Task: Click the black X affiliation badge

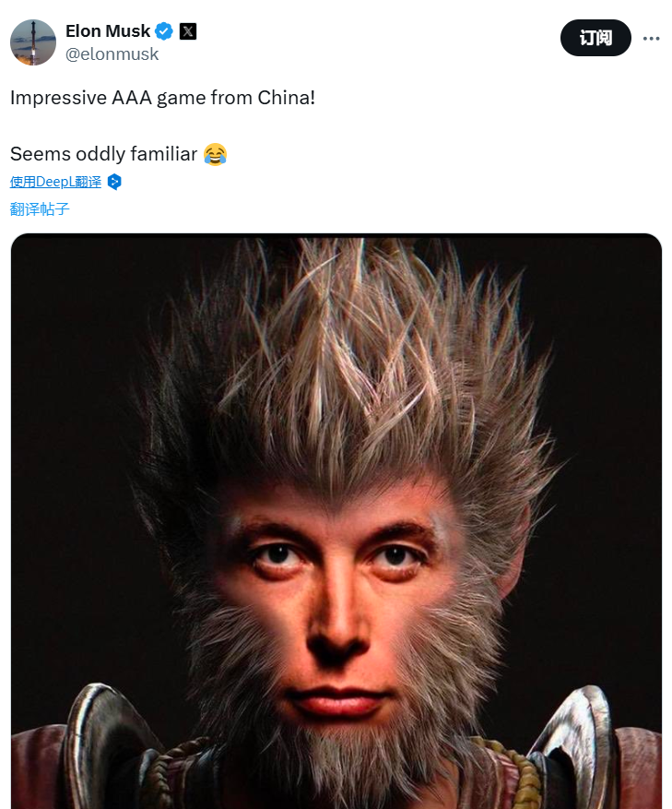Action: click(188, 31)
